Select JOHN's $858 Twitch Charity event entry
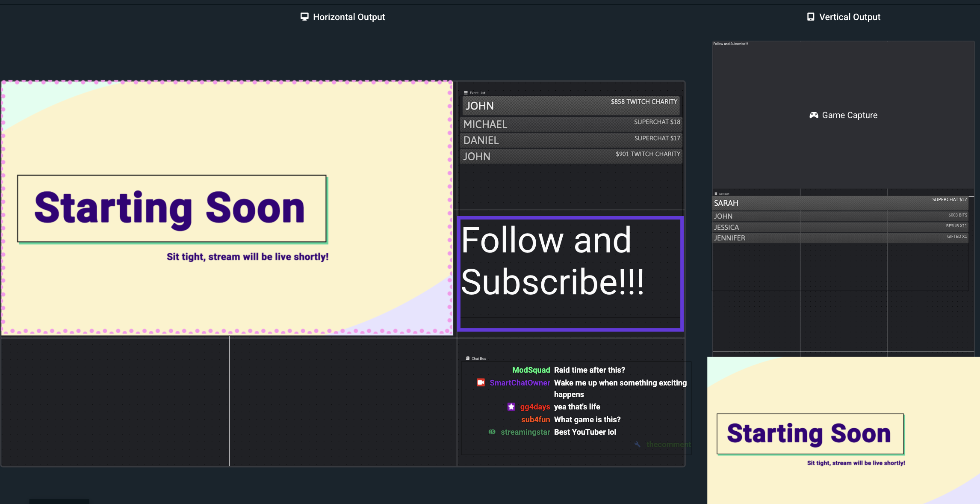The width and height of the screenshot is (980, 504). 571,105
